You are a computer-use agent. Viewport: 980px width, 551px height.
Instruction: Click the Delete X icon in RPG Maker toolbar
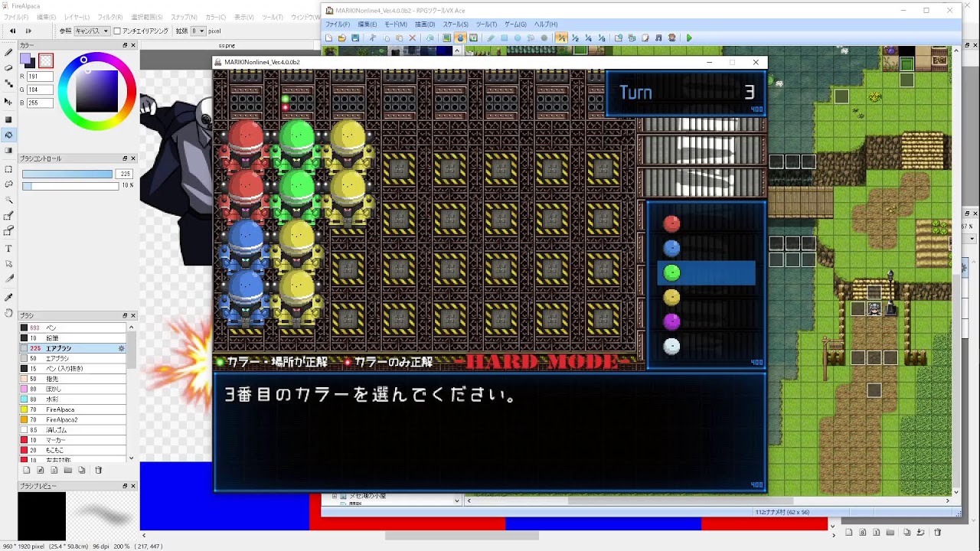tap(413, 37)
